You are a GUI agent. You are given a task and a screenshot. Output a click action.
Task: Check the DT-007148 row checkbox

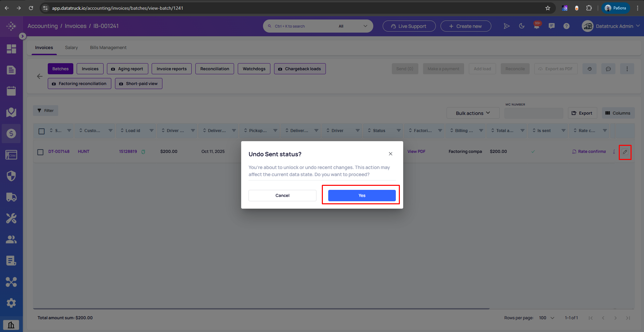click(x=40, y=152)
